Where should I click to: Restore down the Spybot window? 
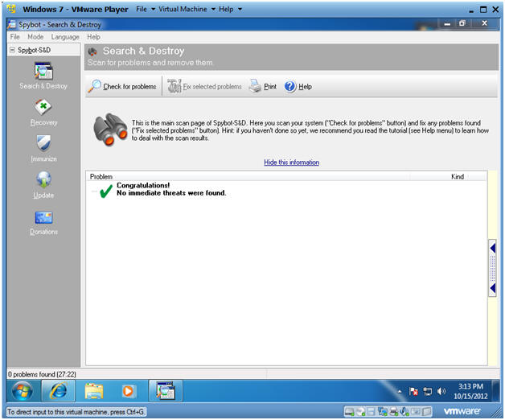(462, 23)
